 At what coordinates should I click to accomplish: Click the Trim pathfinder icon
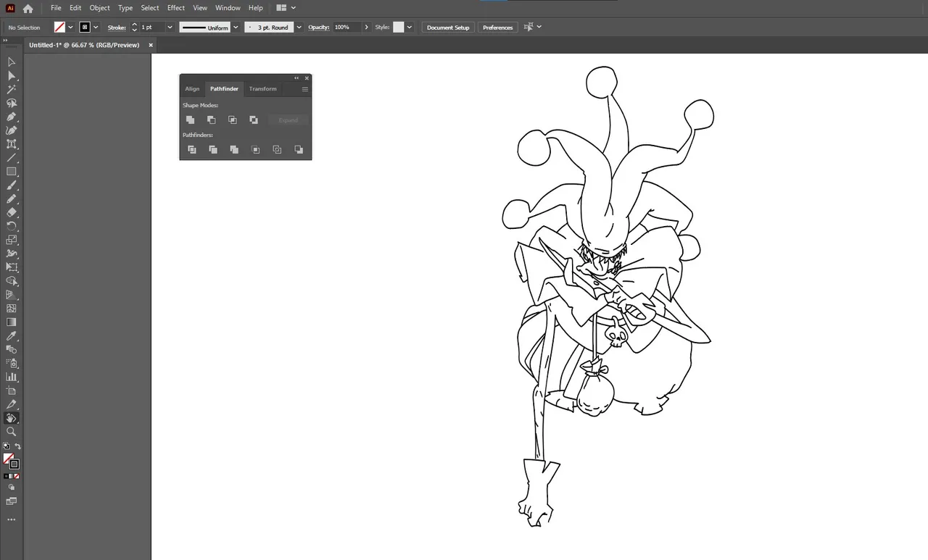click(213, 149)
